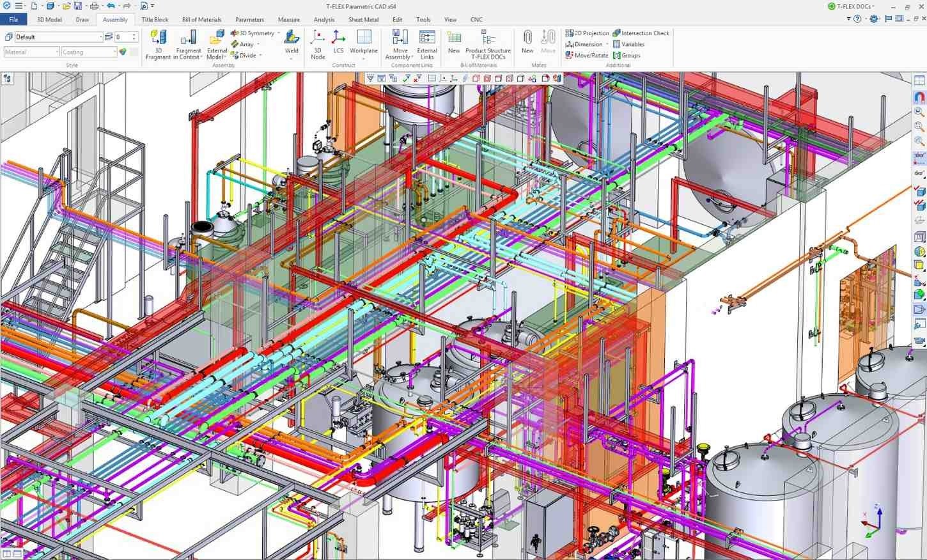The height and width of the screenshot is (560, 927).
Task: Toggle the Groups option in Additional panel
Action: [629, 55]
